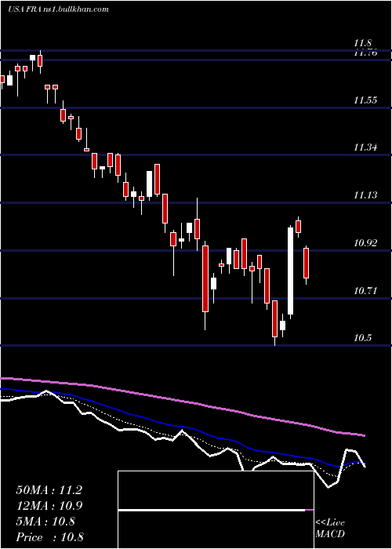Click the last red candle on the right
The height and width of the screenshot is (549, 392).
307,264
